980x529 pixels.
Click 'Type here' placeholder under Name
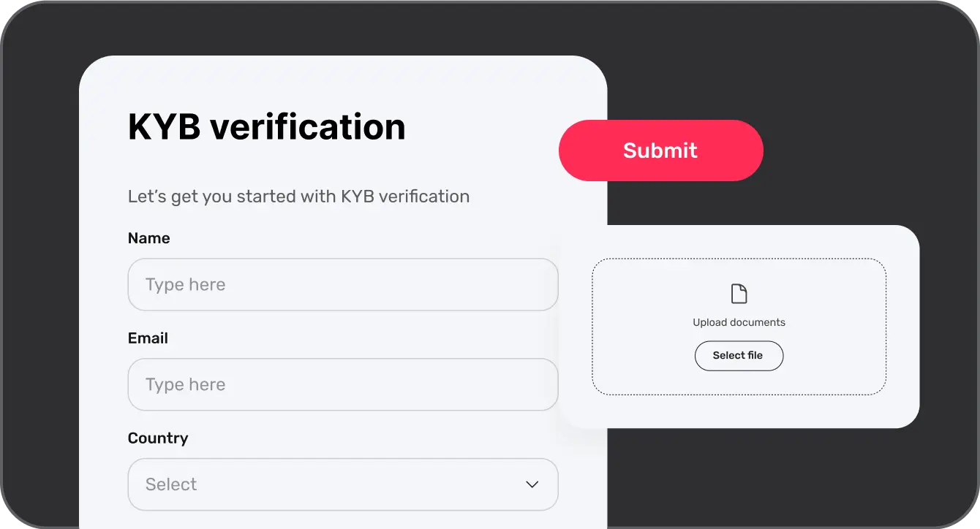click(185, 284)
